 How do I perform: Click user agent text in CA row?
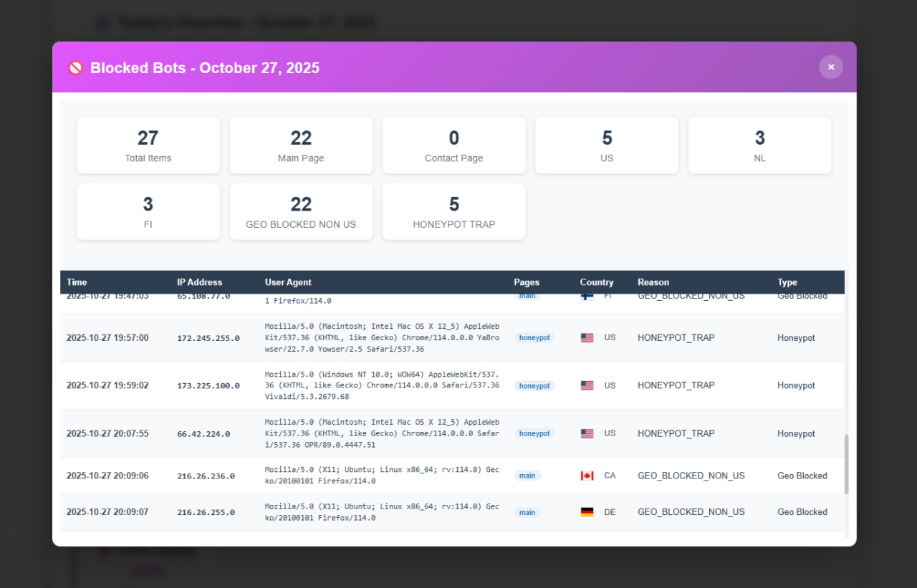pos(382,476)
